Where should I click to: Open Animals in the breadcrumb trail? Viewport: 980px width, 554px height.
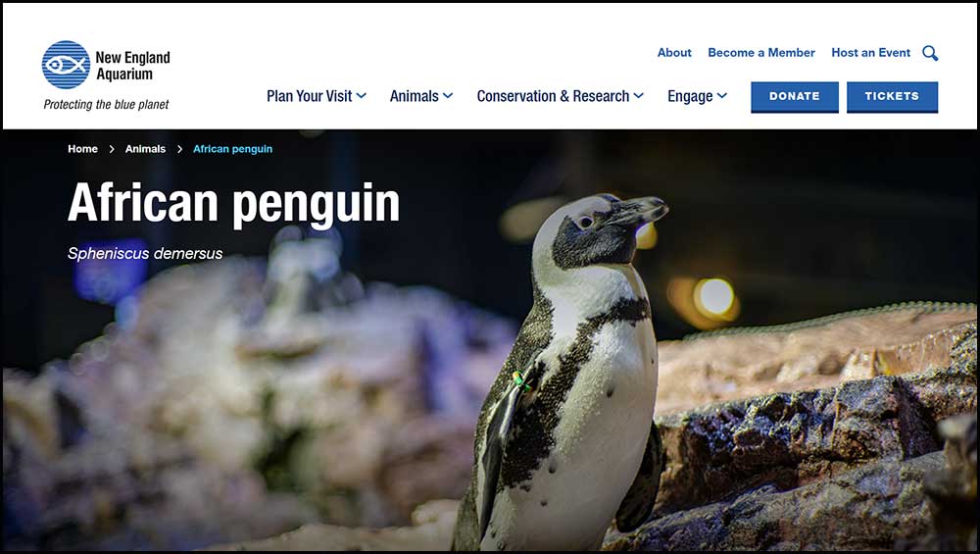pyautogui.click(x=145, y=149)
